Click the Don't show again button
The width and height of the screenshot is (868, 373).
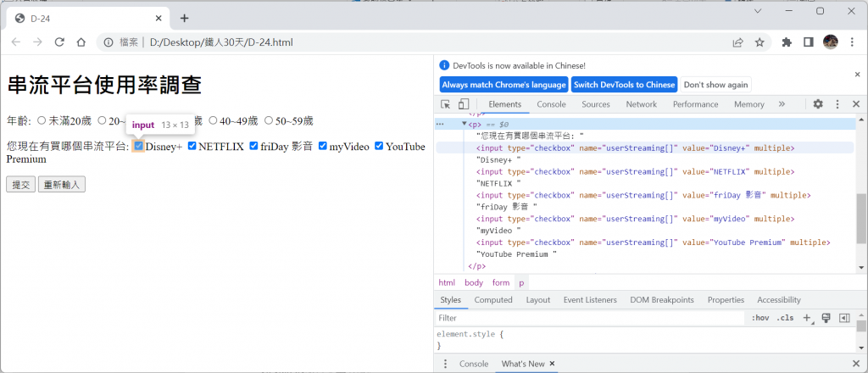(x=715, y=85)
